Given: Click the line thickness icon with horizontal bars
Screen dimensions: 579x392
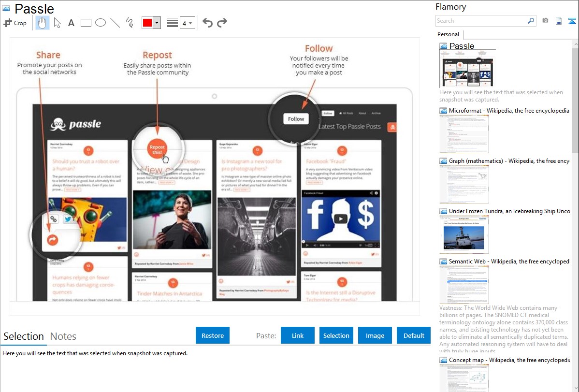Looking at the screenshot, I should 173,23.
